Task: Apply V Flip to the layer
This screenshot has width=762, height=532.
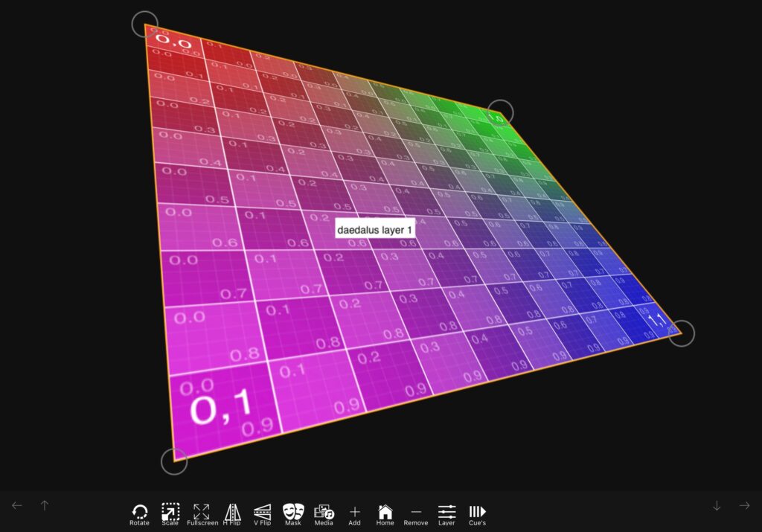Action: click(263, 512)
